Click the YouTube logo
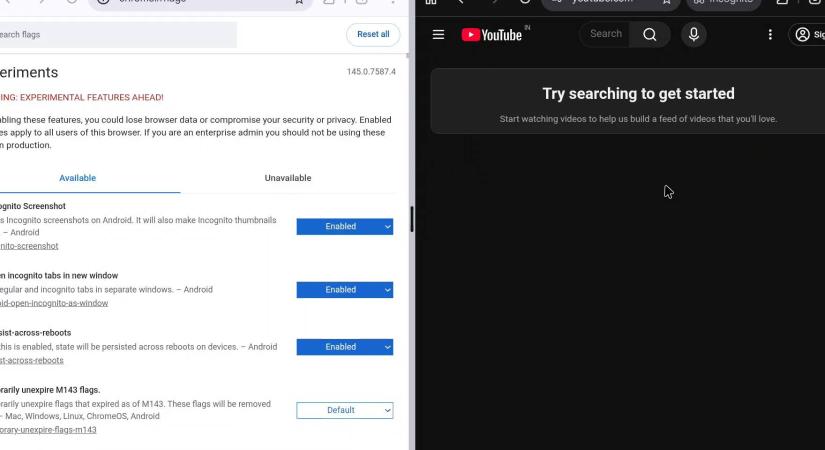 click(x=491, y=35)
